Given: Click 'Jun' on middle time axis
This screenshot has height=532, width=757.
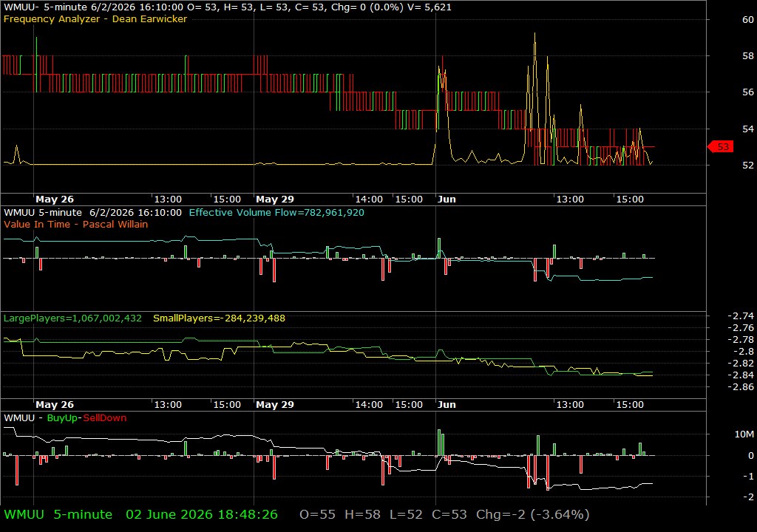Looking at the screenshot, I should tap(447, 405).
